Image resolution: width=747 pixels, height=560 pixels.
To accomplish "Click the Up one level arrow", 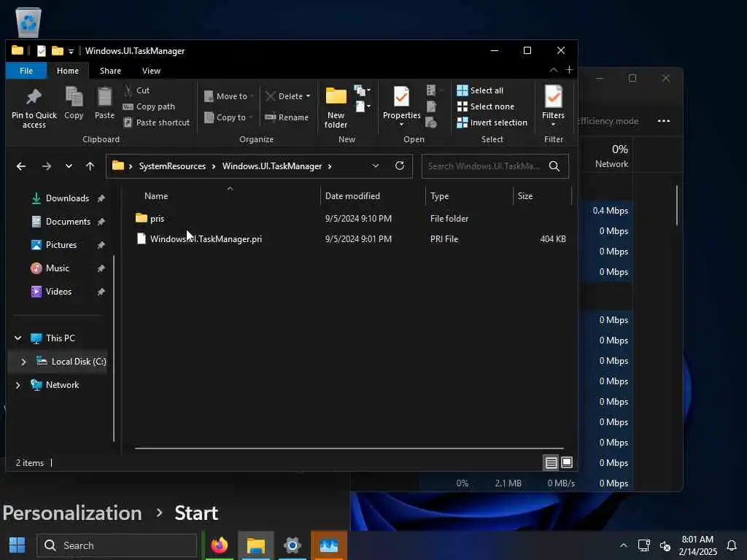I will (90, 166).
